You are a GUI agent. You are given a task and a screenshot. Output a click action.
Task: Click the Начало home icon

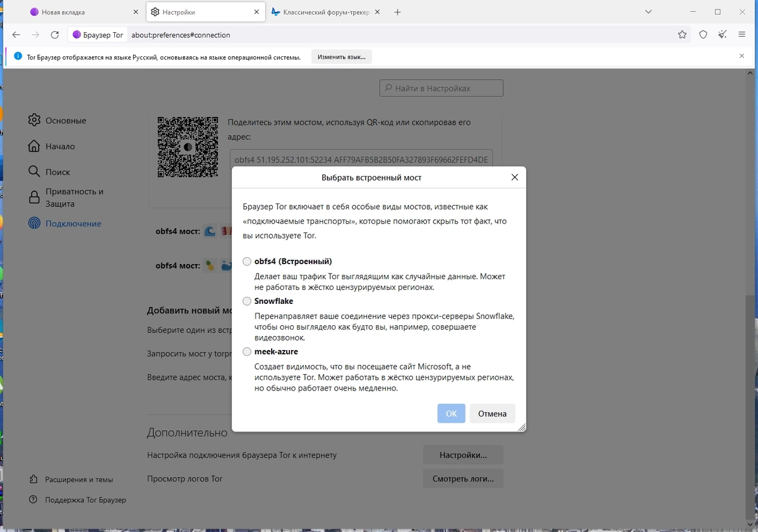(x=34, y=146)
